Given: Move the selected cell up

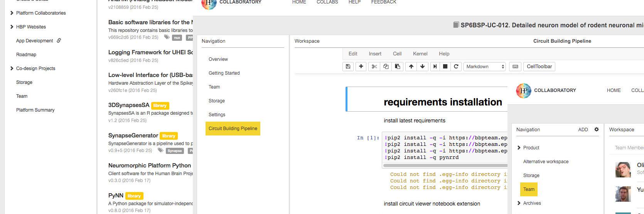Looking at the screenshot, I should click(x=411, y=67).
